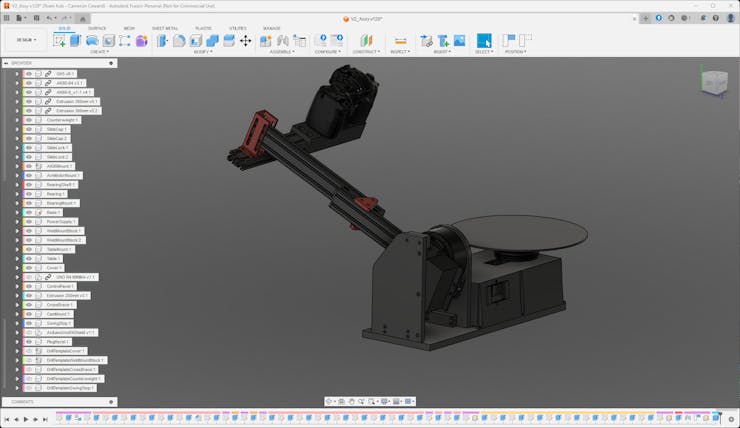This screenshot has width=740, height=428.
Task: Toggle visibility of the Table:1 component
Action: [29, 259]
